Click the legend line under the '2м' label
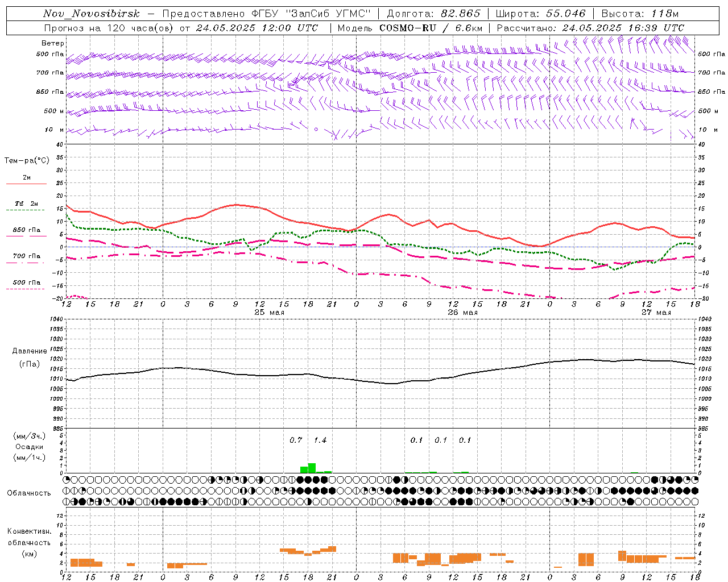Viewport: 728px width, 582px height. [26, 184]
